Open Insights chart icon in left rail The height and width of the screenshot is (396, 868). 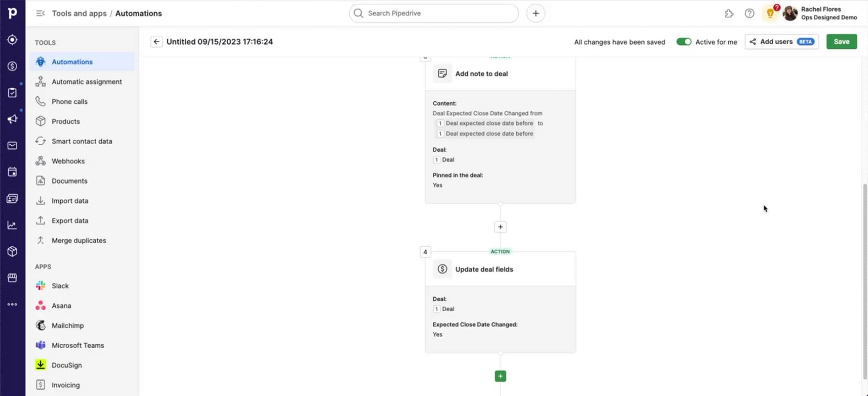[12, 225]
